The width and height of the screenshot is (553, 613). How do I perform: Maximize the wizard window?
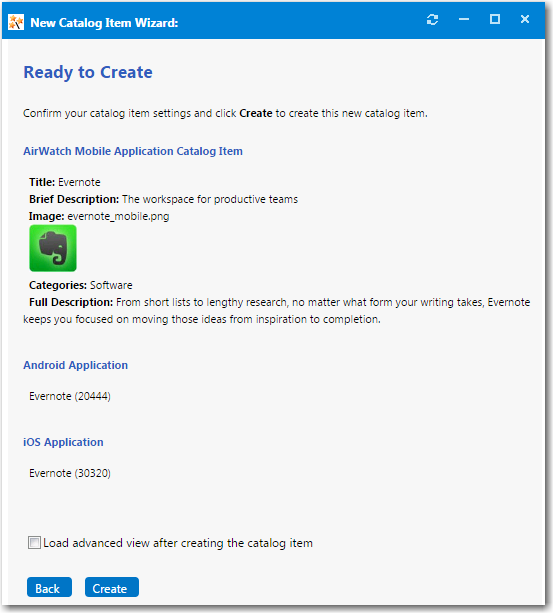tap(495, 19)
